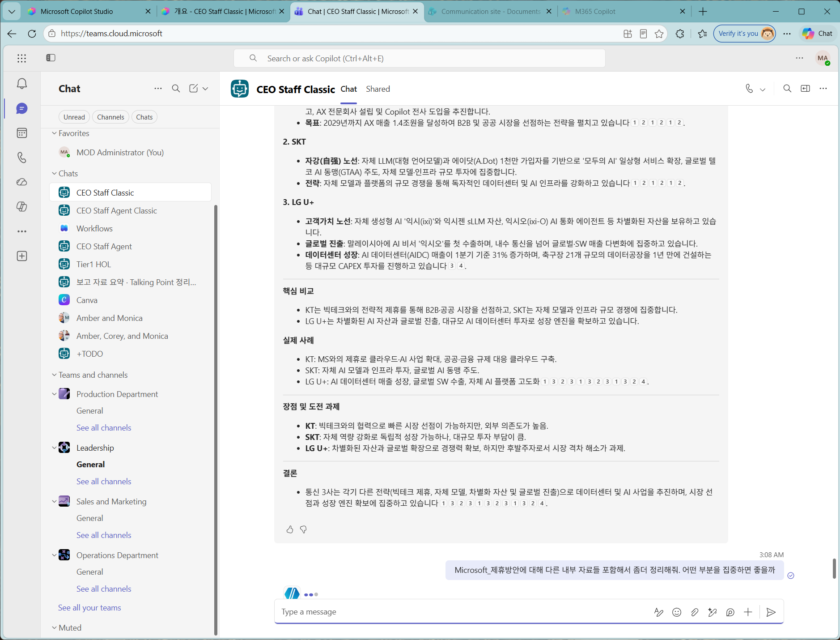
Task: Filter chats by Unread
Action: tap(74, 117)
